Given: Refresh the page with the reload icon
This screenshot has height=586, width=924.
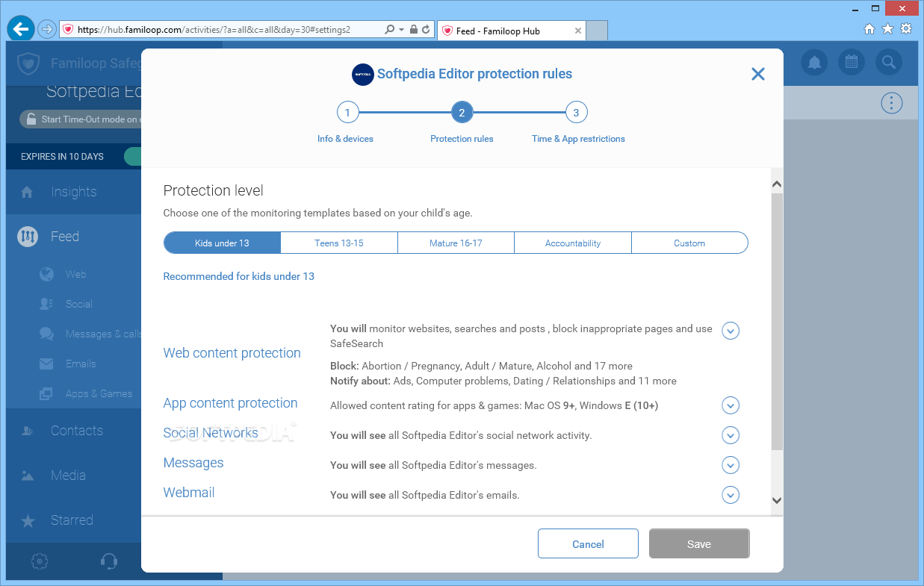Looking at the screenshot, I should (426, 30).
